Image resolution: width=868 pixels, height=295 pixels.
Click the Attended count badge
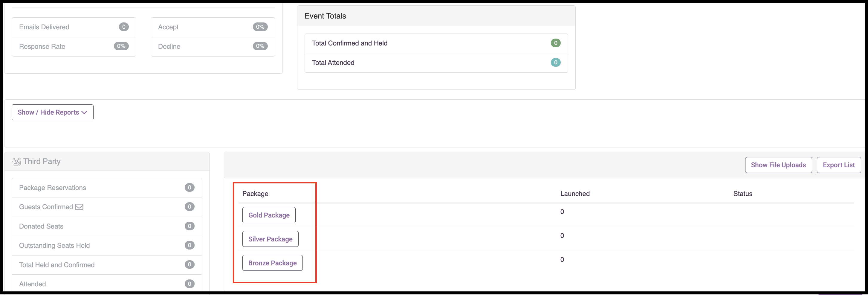[x=190, y=284]
